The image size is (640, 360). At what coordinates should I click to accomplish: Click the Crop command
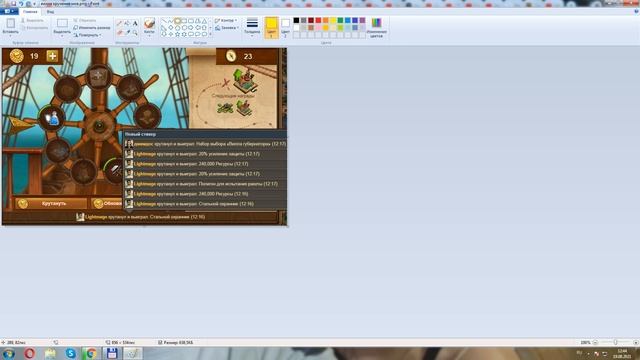click(x=85, y=20)
